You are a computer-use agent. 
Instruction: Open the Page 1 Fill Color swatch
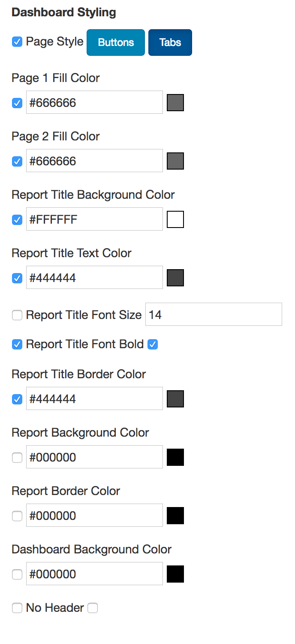click(175, 103)
